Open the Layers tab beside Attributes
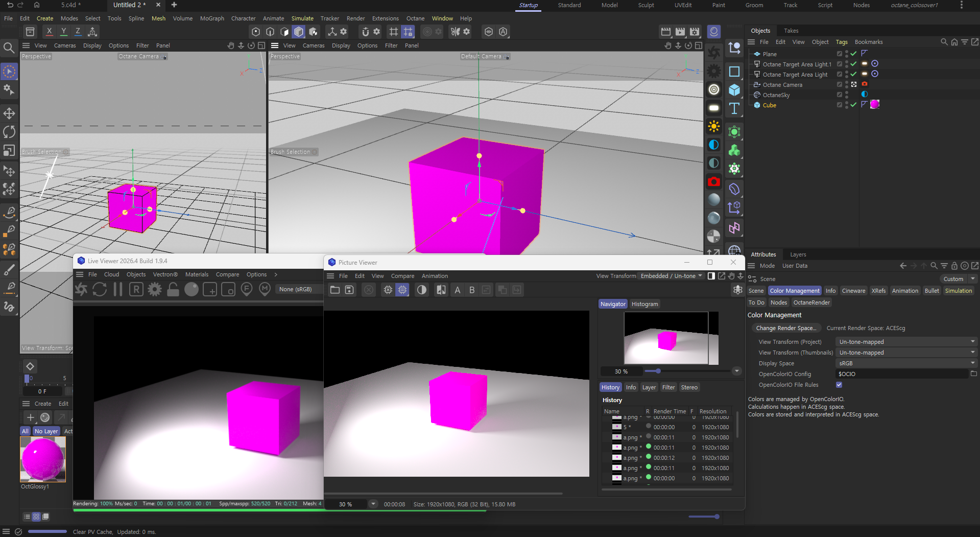The image size is (980, 537). click(x=798, y=254)
